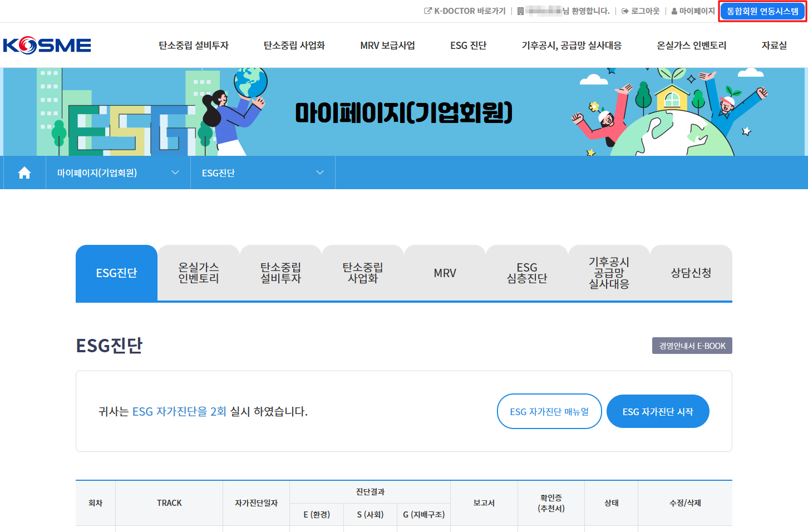Open MRV 보급사업 main menu
This screenshot has width=808, height=532.
click(387, 46)
